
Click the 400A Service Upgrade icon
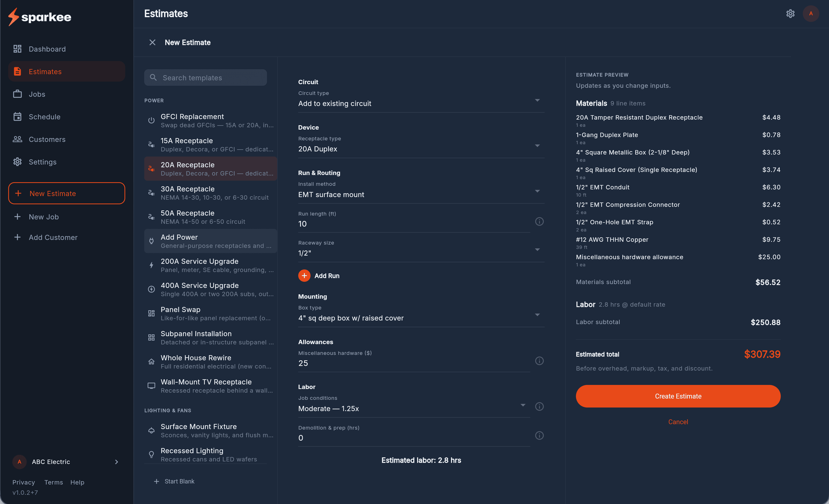click(151, 289)
